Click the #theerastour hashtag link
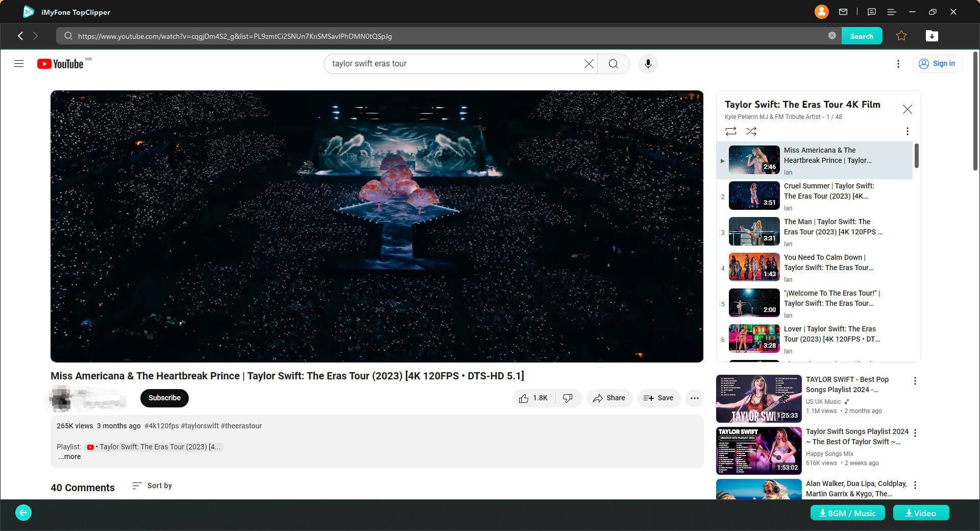Screen dimensions: 980x531 pyautogui.click(x=241, y=426)
